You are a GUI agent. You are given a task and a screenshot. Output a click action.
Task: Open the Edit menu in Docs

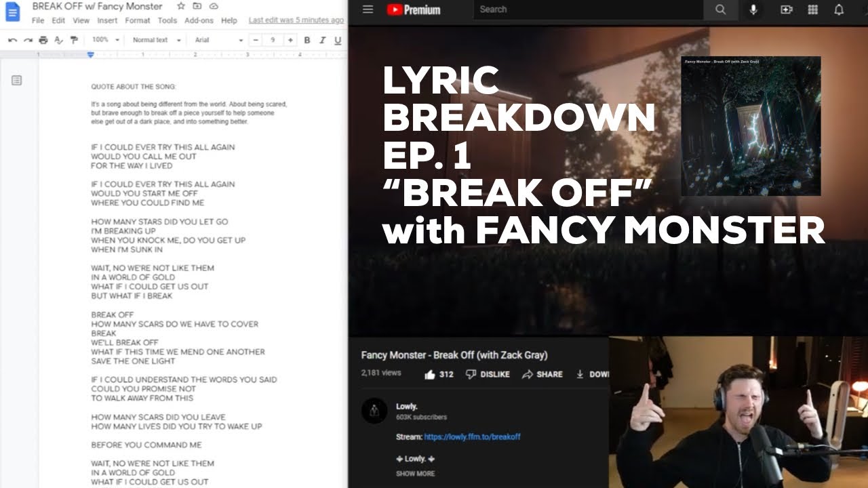pos(58,20)
